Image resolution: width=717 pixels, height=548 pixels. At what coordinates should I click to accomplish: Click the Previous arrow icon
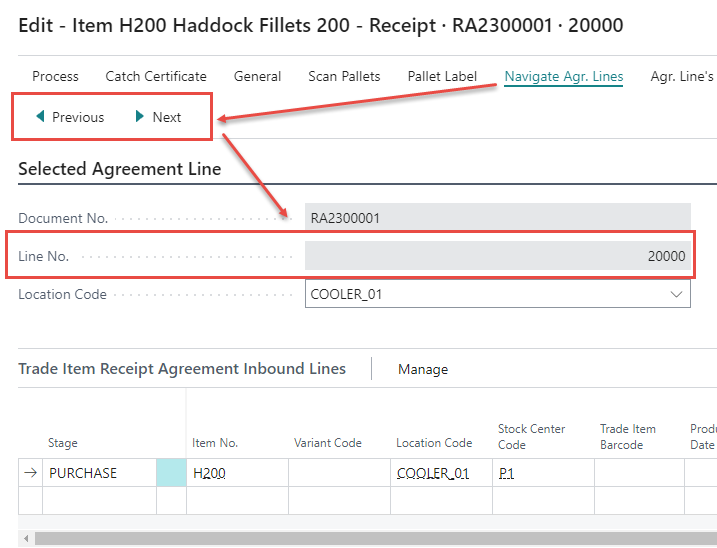pyautogui.click(x=40, y=117)
